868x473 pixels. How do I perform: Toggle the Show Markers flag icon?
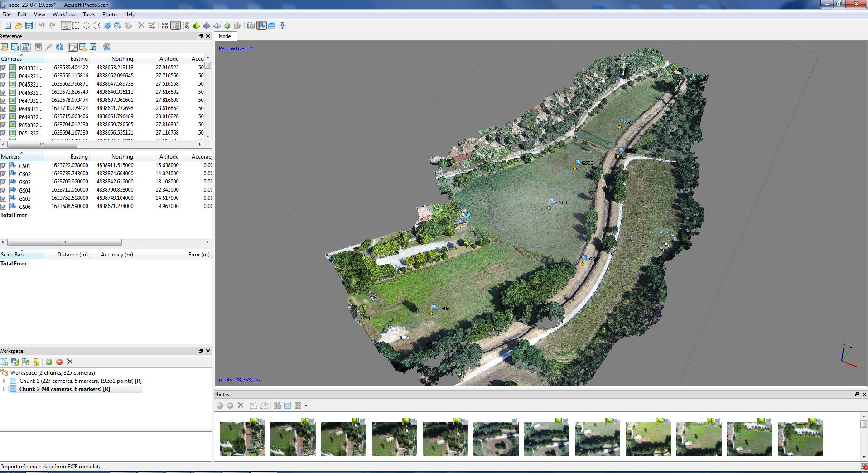pos(261,25)
